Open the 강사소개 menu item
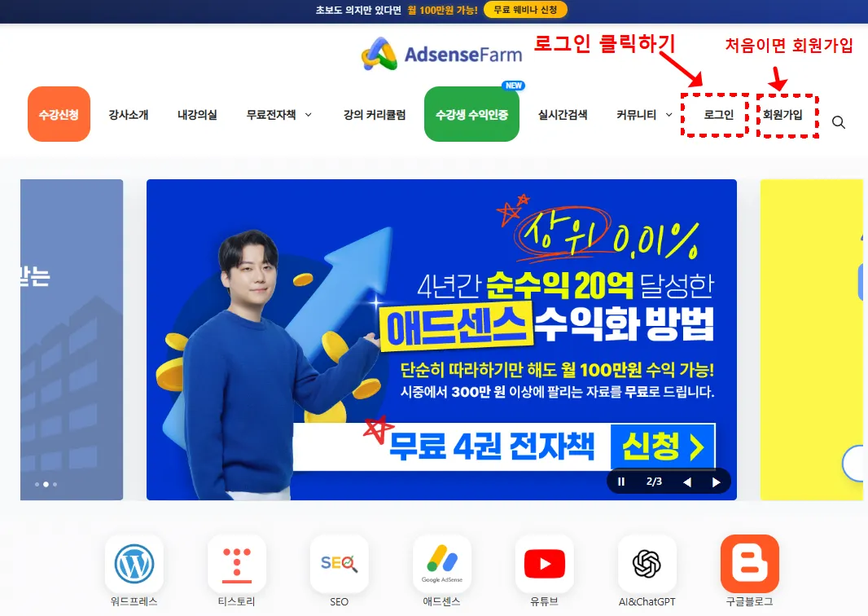 pyautogui.click(x=129, y=115)
